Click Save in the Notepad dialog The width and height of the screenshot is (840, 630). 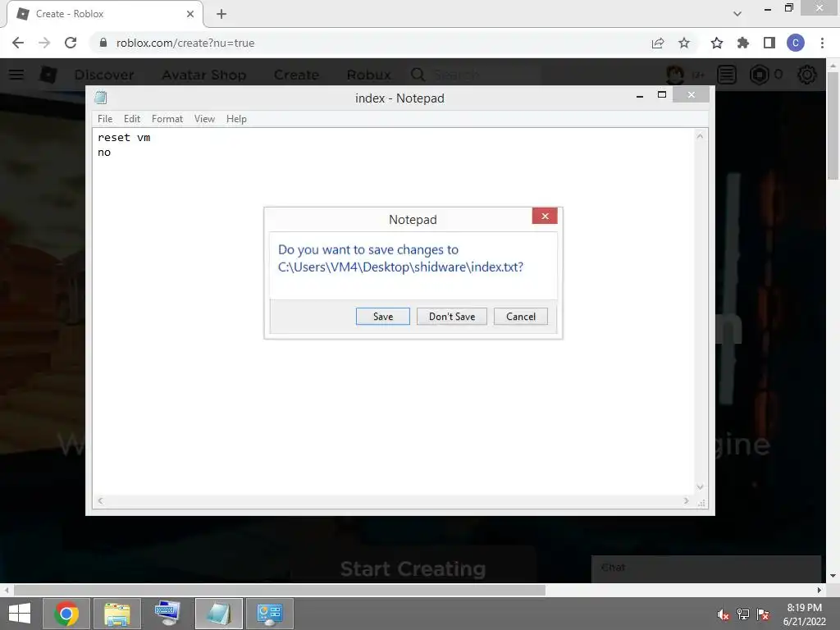tap(382, 317)
